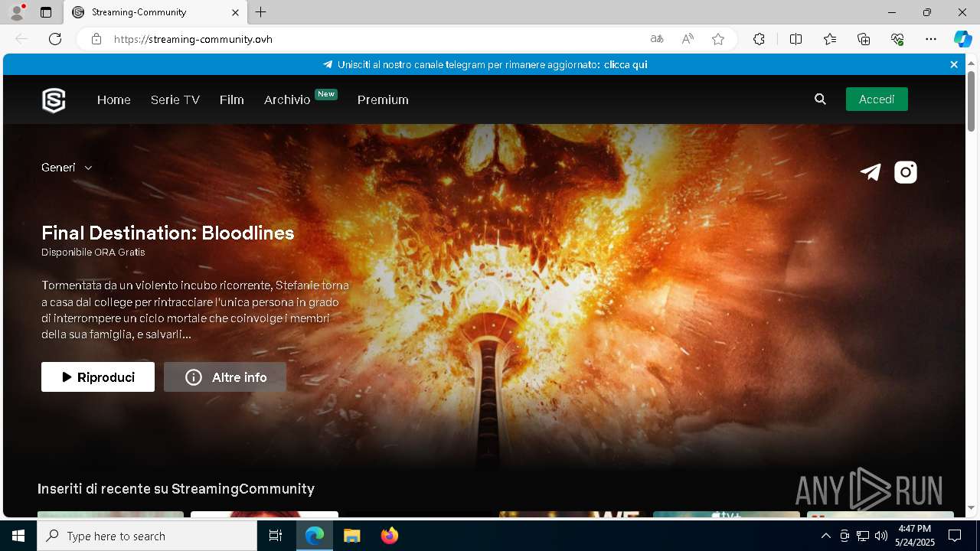Open the Film section

pos(232,99)
